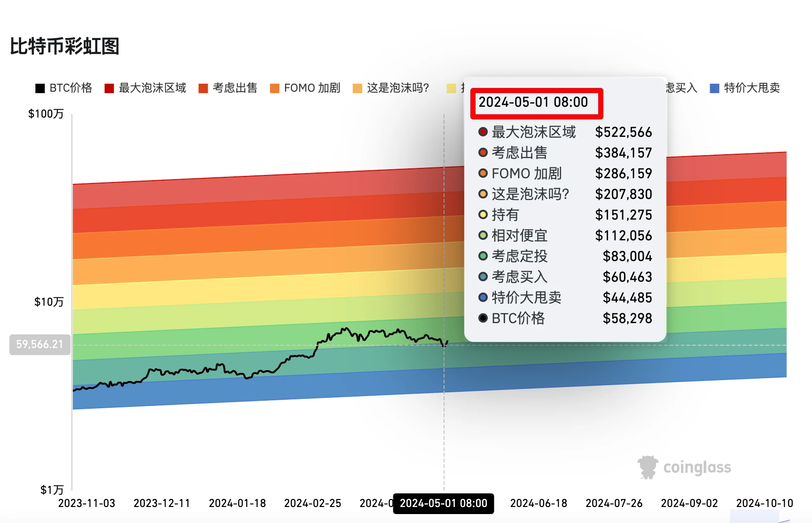This screenshot has width=812, height=523.
Task: Click the 59,566.21 price label on y-axis
Action: tap(40, 344)
